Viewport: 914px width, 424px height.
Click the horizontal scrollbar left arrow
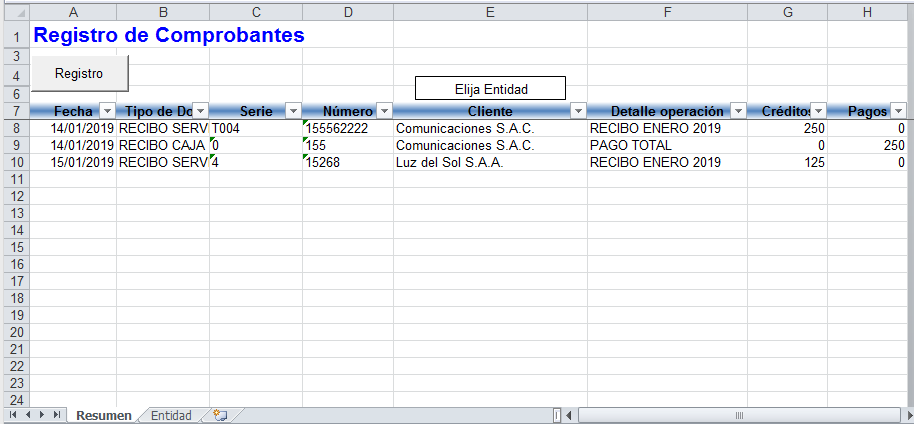pos(568,415)
